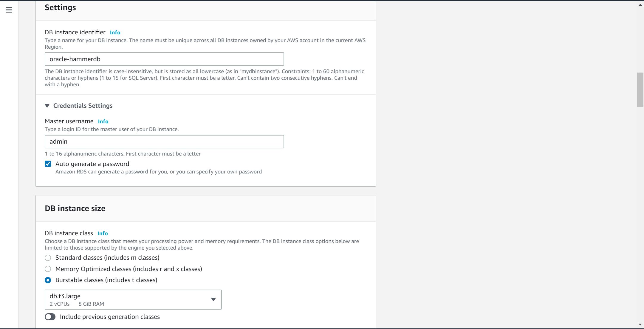Image resolution: width=644 pixels, height=329 pixels.
Task: Click the dropdown arrow of instance class
Action: click(213, 299)
